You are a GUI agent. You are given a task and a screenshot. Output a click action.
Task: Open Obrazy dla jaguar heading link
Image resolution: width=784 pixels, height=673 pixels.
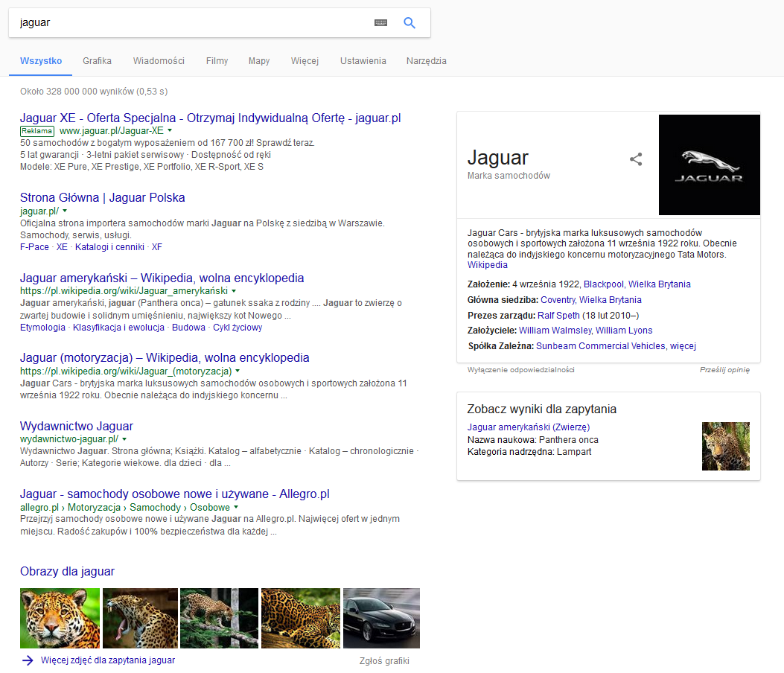coord(67,572)
